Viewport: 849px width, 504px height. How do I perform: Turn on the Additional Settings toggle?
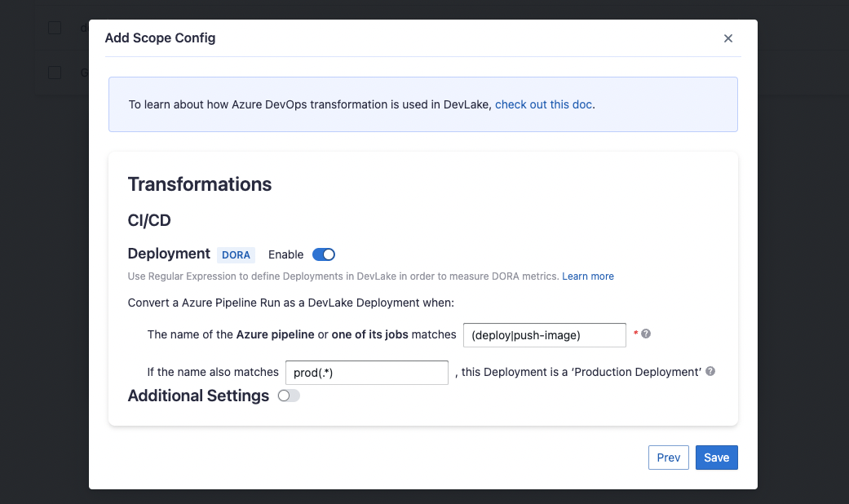point(289,396)
